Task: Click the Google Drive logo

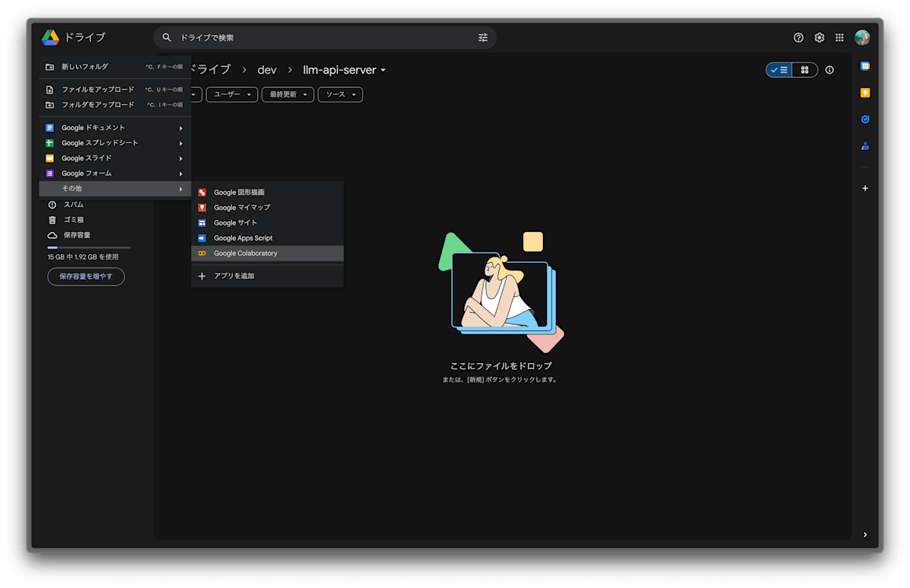Action: click(x=51, y=38)
